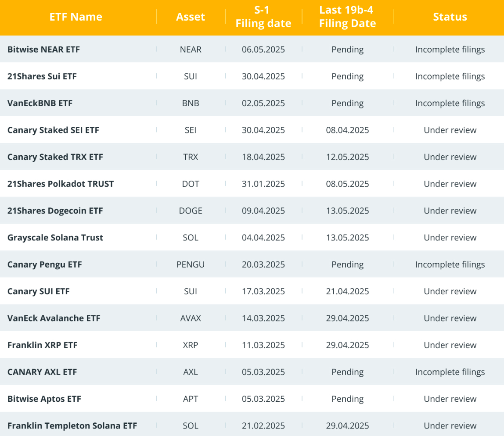This screenshot has width=504, height=436.
Task: Click Under review for Canary Staked SEI ETF
Action: 450,130
